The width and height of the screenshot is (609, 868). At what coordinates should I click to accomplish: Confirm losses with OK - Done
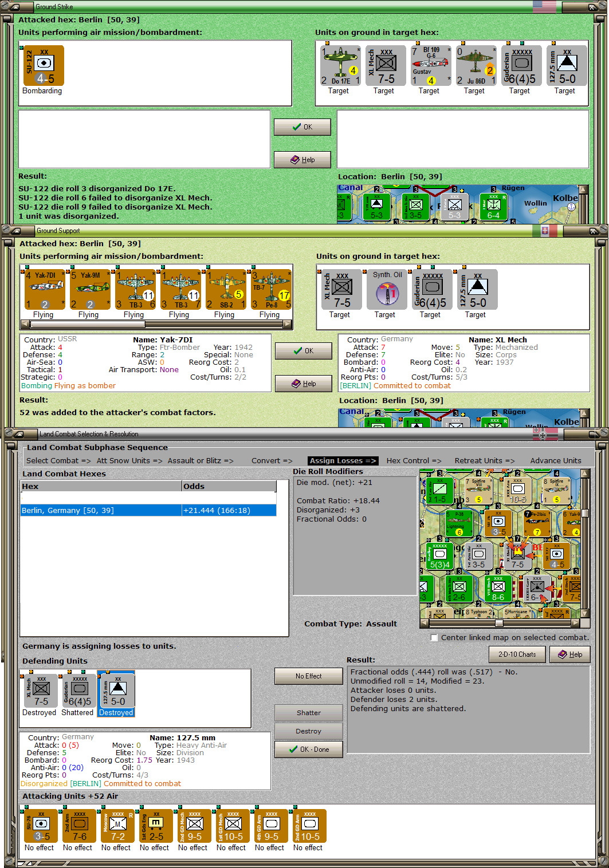click(308, 749)
